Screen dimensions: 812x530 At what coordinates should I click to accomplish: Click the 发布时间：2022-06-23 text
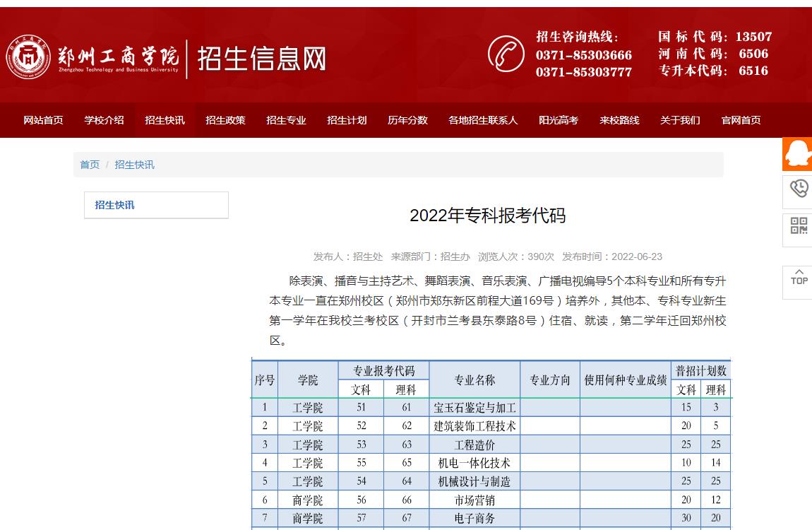coord(612,257)
